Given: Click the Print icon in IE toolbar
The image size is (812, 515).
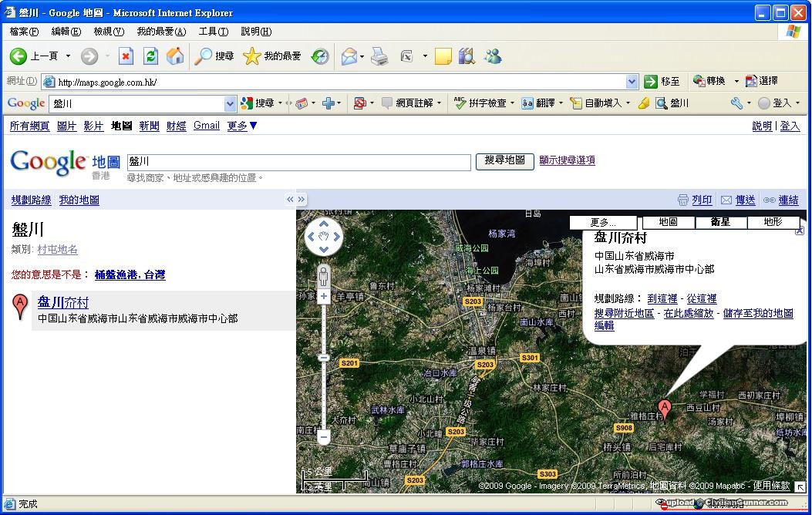Looking at the screenshot, I should pos(379,56).
